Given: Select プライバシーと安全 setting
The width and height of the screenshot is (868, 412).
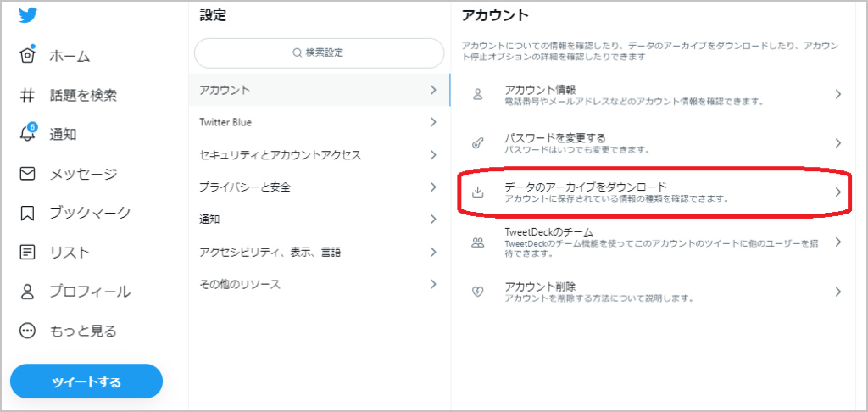Looking at the screenshot, I should [320, 187].
